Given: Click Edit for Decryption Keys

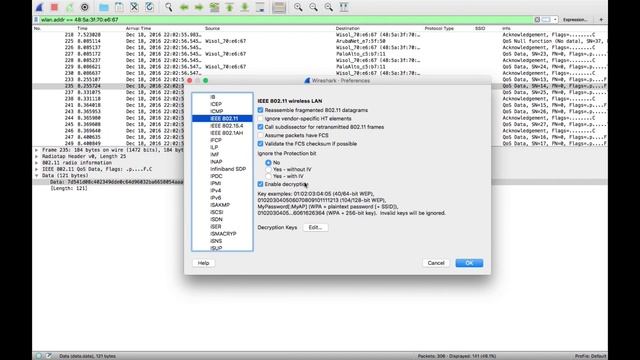Looking at the screenshot, I should 316,227.
